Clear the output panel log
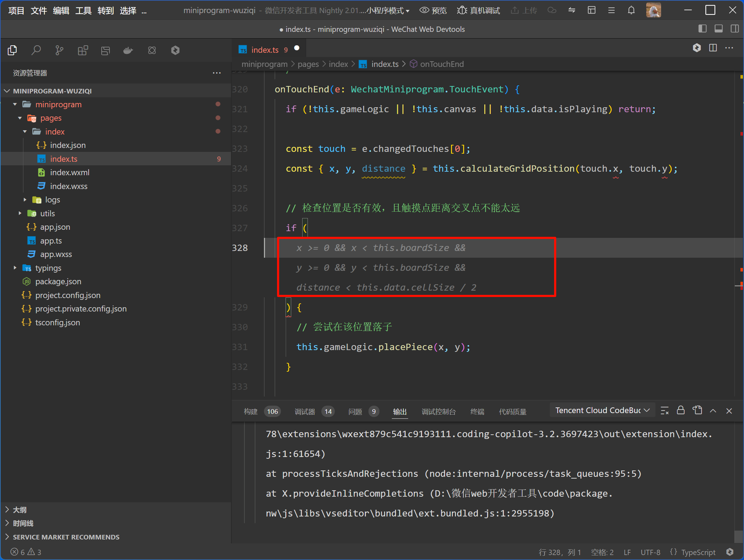The image size is (744, 560). [x=665, y=411]
